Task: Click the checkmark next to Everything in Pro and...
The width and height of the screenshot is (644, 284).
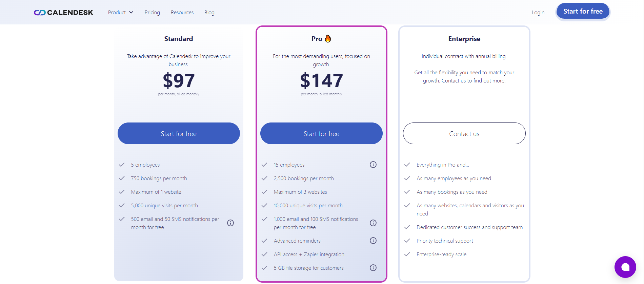Action: point(407,165)
